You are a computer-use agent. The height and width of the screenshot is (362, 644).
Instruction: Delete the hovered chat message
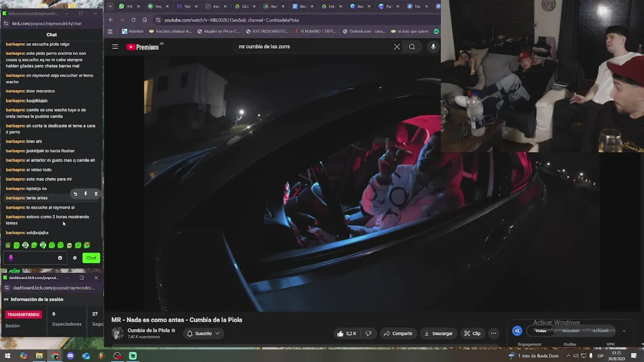tap(96, 194)
